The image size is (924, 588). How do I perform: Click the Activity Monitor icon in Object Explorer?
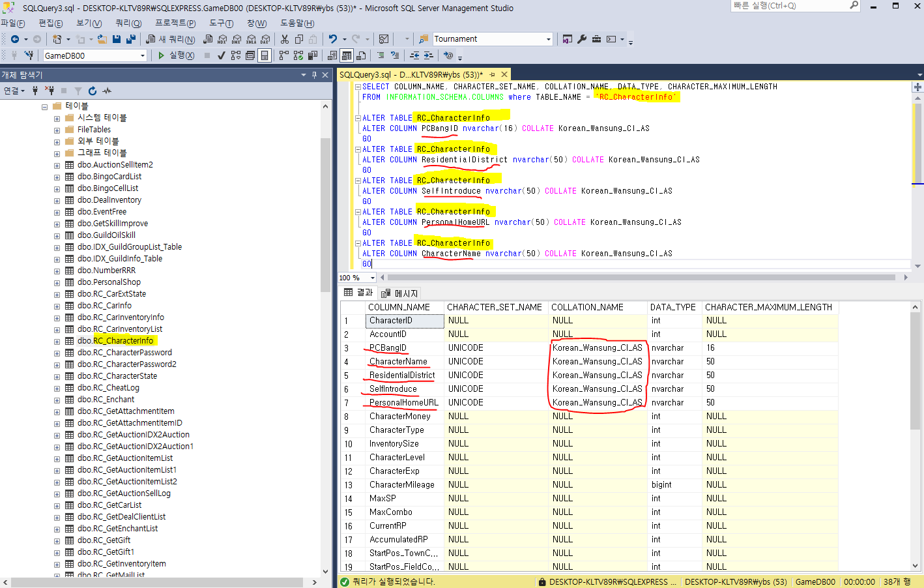(107, 91)
